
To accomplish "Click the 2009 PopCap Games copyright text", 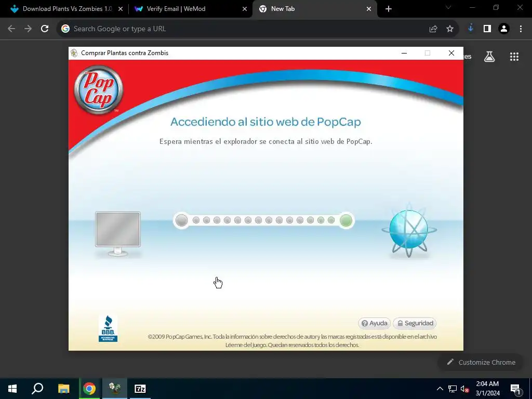I will (x=292, y=341).
